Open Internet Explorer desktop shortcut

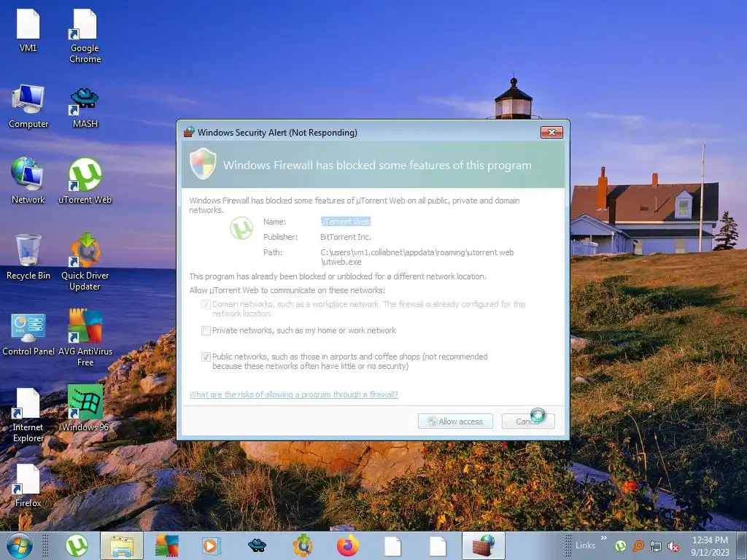[x=28, y=415]
